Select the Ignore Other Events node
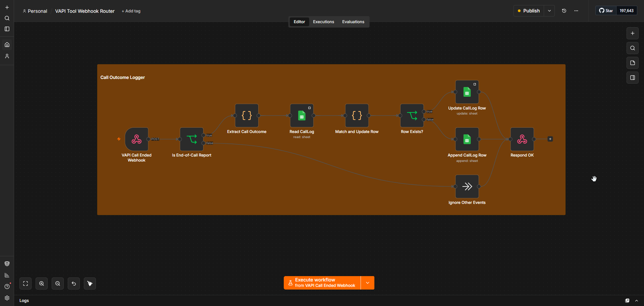644x306 pixels. [467, 186]
